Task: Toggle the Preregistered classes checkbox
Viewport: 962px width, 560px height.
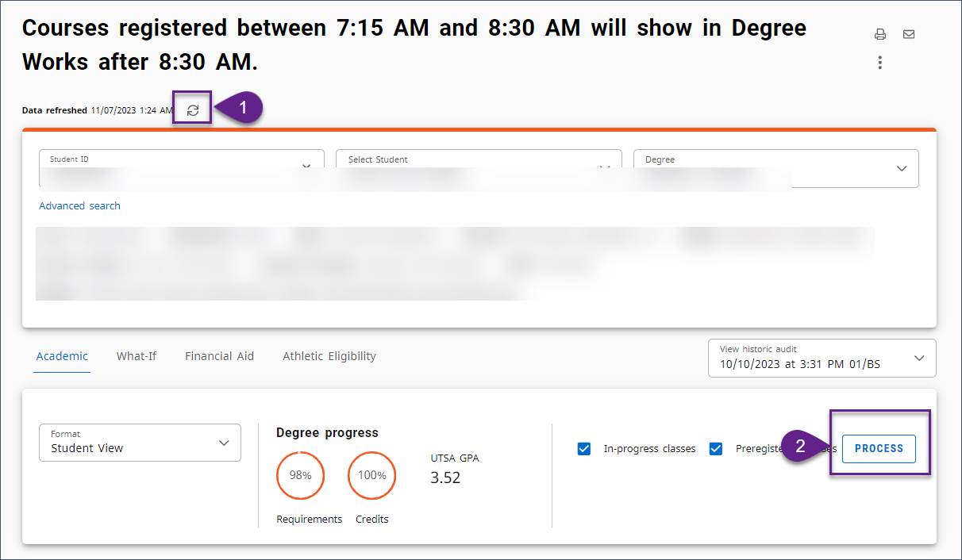Action: [716, 449]
